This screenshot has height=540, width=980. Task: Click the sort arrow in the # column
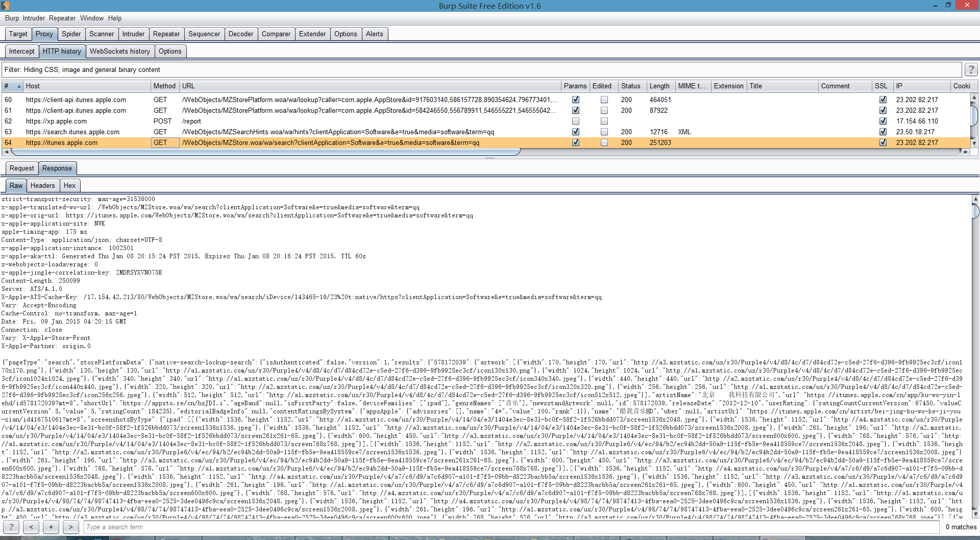click(19, 86)
